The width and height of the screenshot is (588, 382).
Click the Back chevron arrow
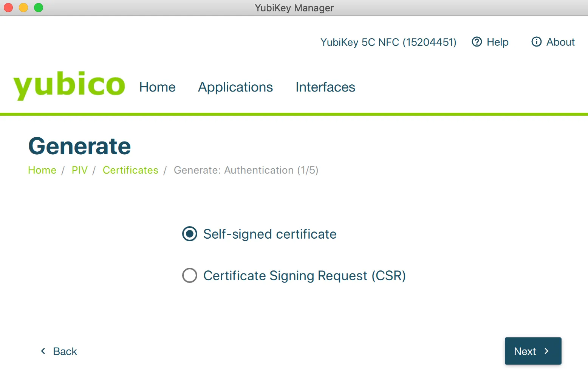(x=43, y=351)
